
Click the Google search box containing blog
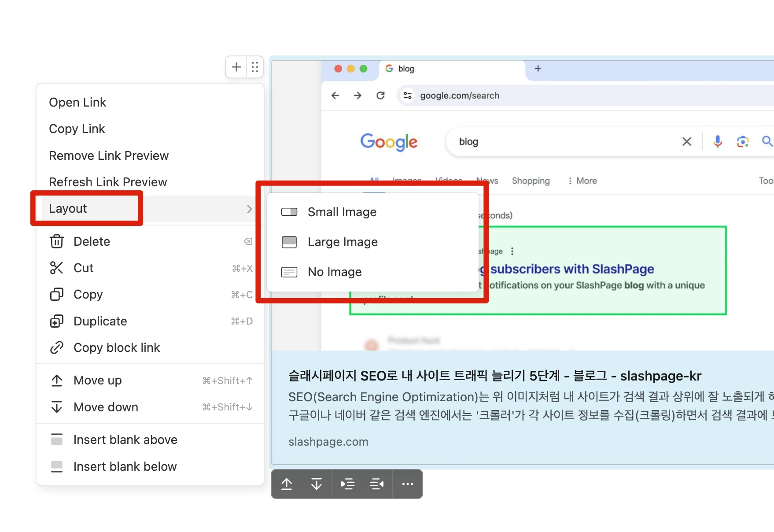pyautogui.click(x=564, y=142)
